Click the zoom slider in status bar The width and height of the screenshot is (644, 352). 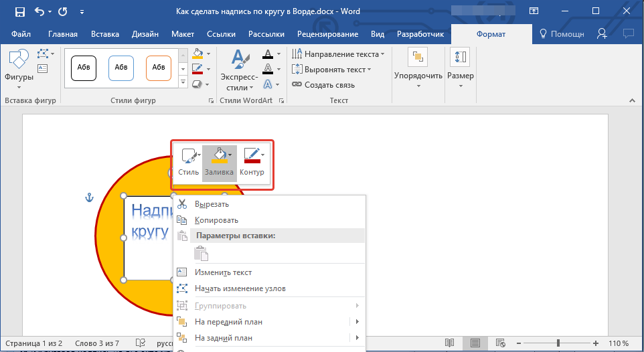point(557,343)
